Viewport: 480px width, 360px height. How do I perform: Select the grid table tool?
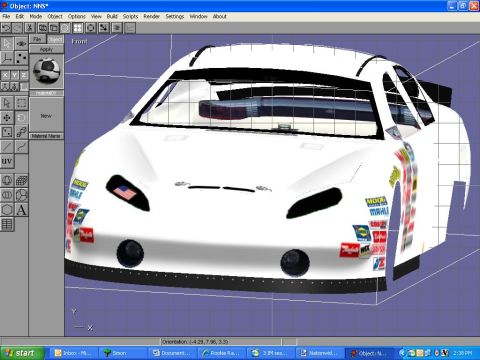[x=7, y=224]
